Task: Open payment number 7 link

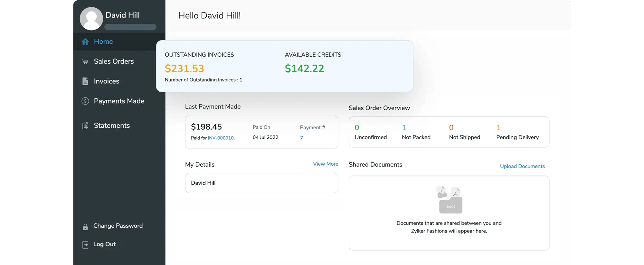Action: pyautogui.click(x=301, y=138)
